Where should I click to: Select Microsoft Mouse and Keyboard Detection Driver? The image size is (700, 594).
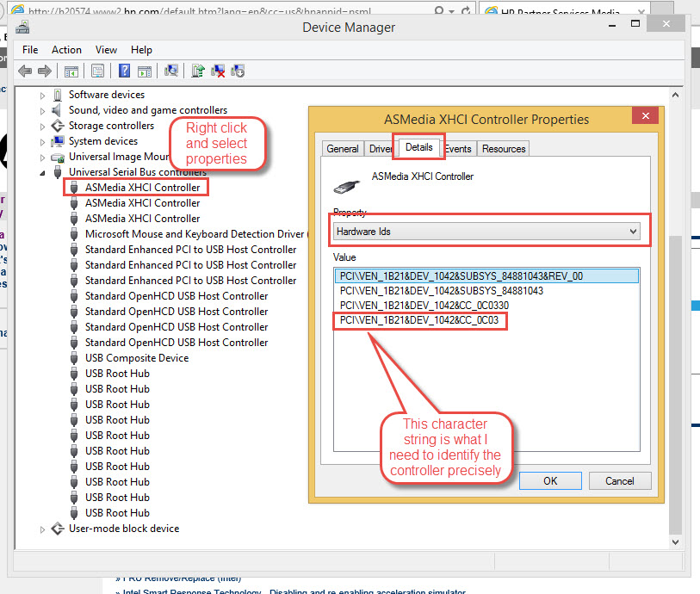point(194,234)
